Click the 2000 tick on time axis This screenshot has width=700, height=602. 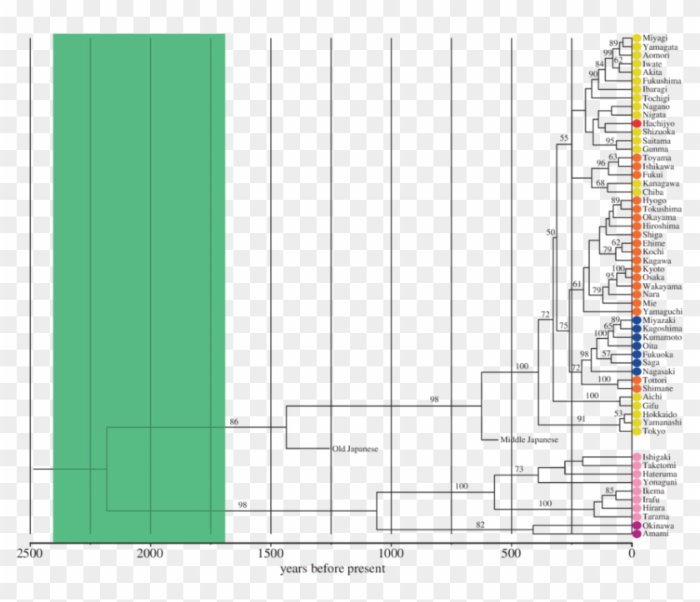click(150, 554)
